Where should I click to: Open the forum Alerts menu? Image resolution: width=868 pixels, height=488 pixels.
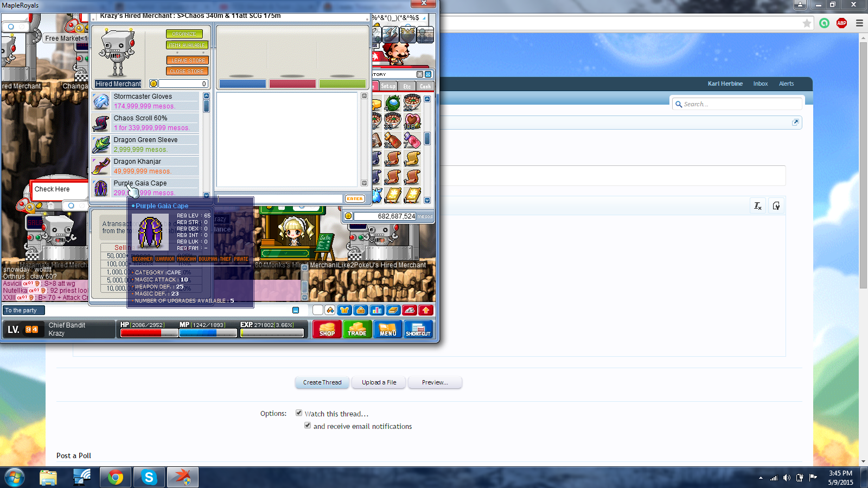(x=786, y=84)
